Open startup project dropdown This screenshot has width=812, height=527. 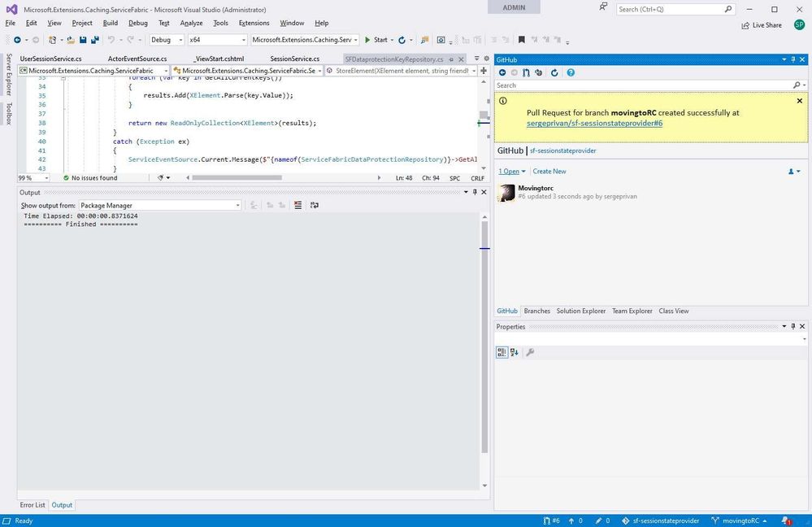click(x=305, y=40)
